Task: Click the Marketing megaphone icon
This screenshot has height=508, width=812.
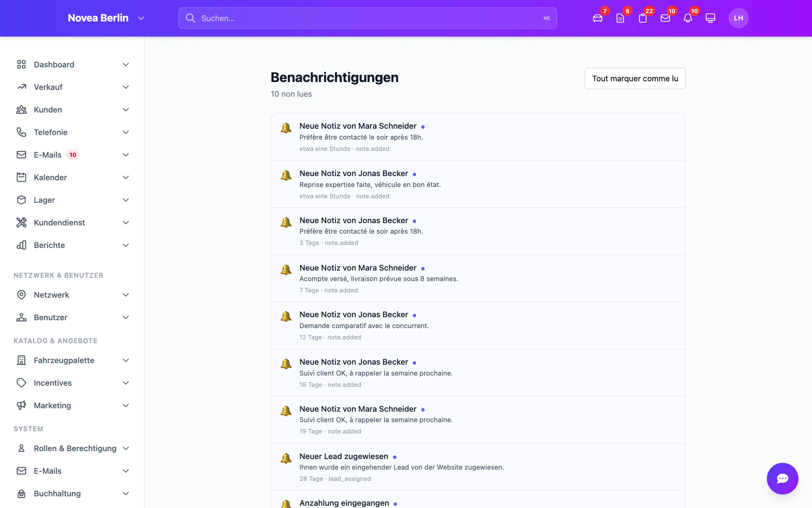Action: [21, 406]
